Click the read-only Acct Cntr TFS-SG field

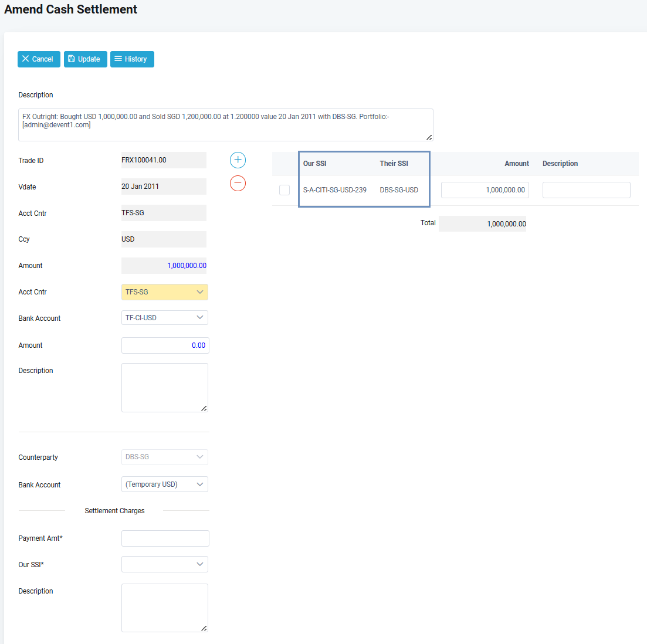(164, 213)
